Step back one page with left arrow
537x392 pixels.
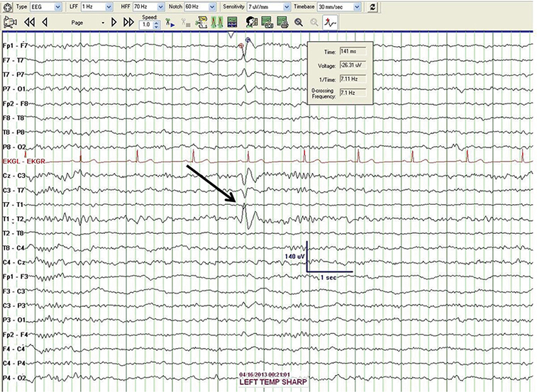pos(45,23)
